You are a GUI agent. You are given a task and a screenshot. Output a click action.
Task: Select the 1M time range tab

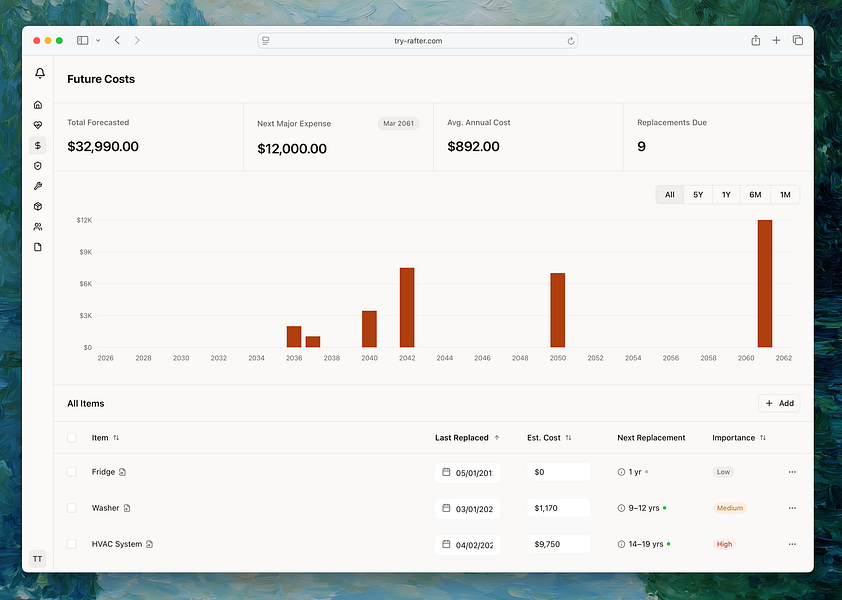[785, 194]
